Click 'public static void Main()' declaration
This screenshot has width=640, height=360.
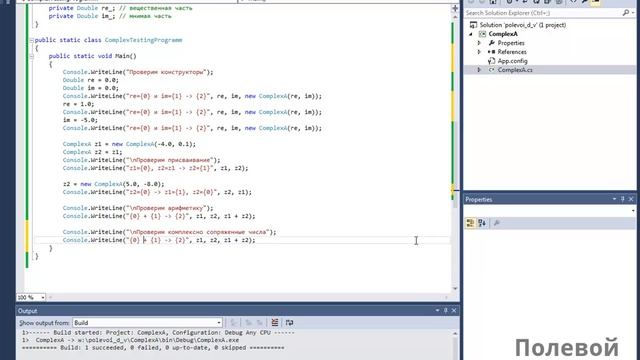pos(93,56)
